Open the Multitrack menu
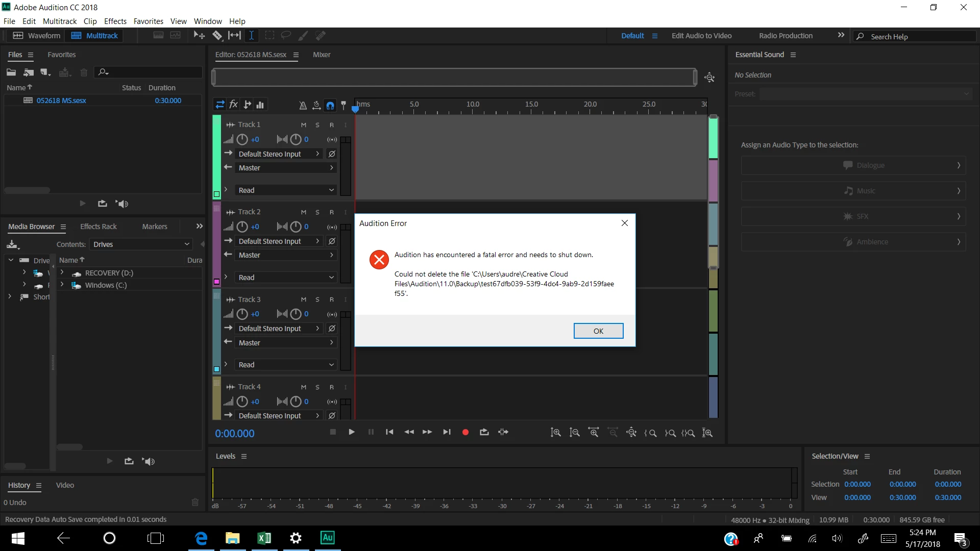Screen dimensions: 980x551 59,21
